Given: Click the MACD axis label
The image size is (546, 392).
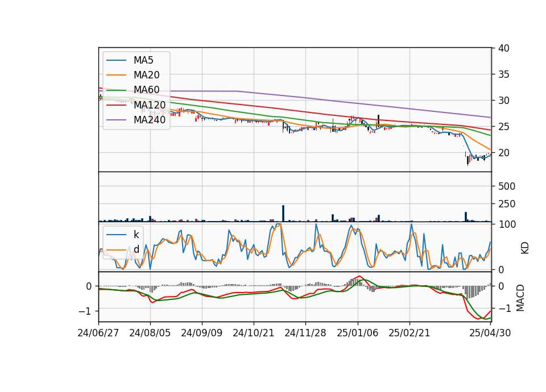Looking at the screenshot, I should pyautogui.click(x=520, y=298).
